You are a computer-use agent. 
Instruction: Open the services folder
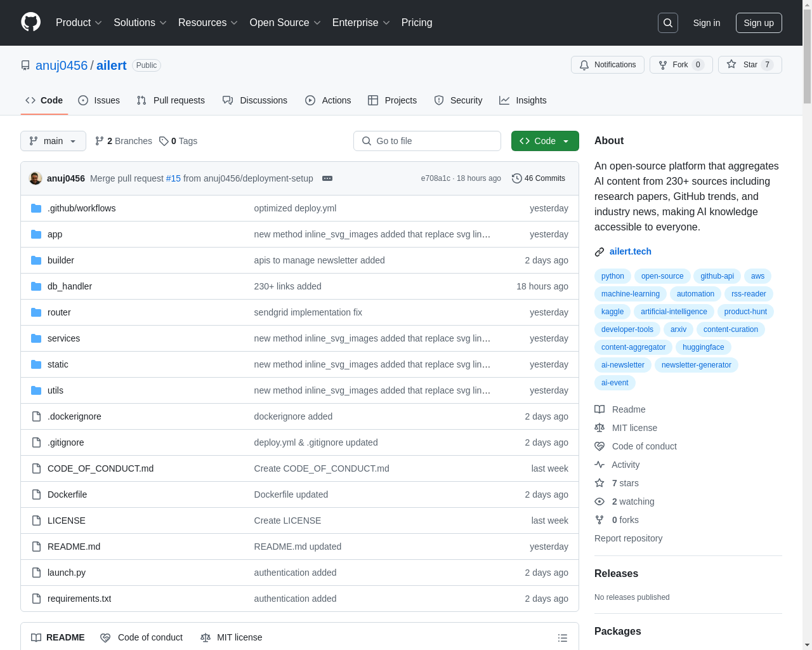coord(64,338)
